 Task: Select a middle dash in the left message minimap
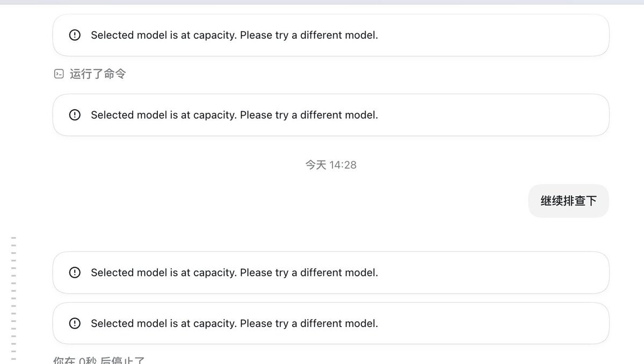point(13,298)
